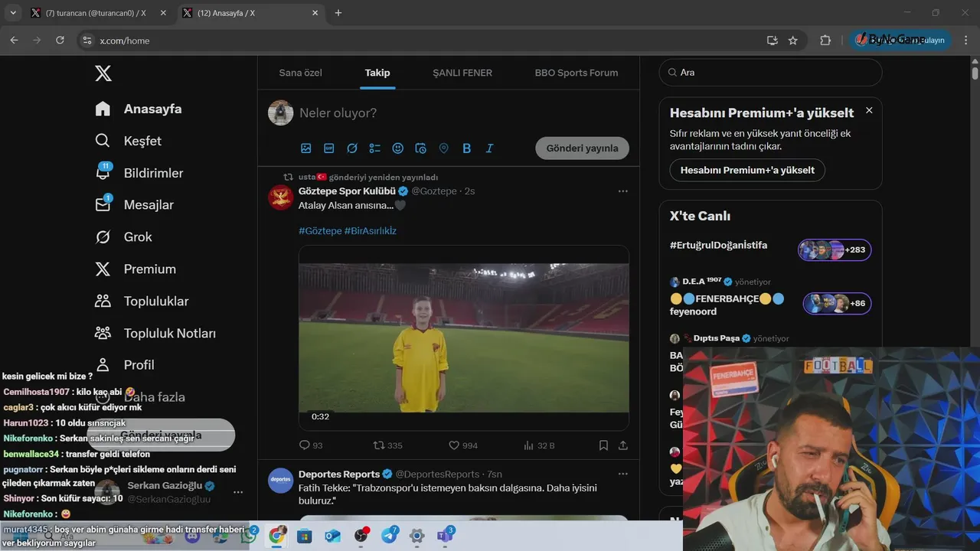Image resolution: width=980 pixels, height=551 pixels.
Task: Click the X logo in the sidebar
Action: (x=103, y=73)
